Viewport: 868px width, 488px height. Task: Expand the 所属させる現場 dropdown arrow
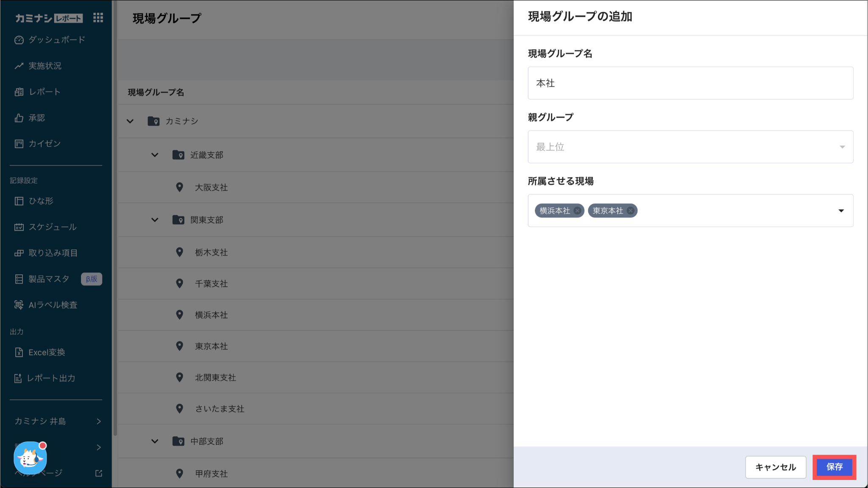point(841,211)
